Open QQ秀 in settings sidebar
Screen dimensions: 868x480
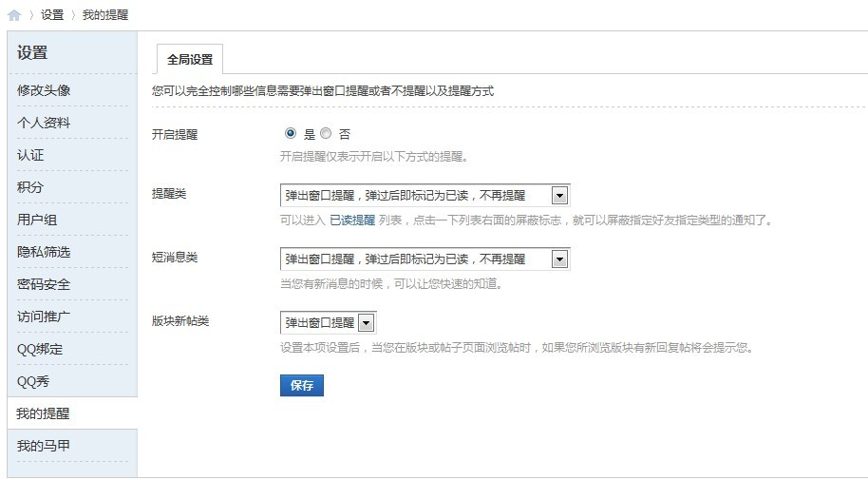tap(33, 381)
